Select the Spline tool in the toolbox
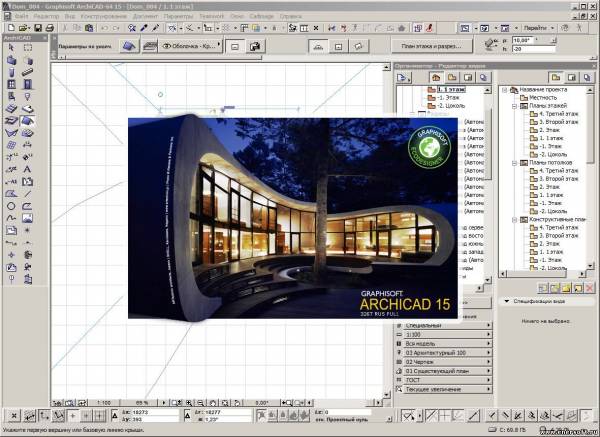600x437 pixels. click(x=11, y=218)
